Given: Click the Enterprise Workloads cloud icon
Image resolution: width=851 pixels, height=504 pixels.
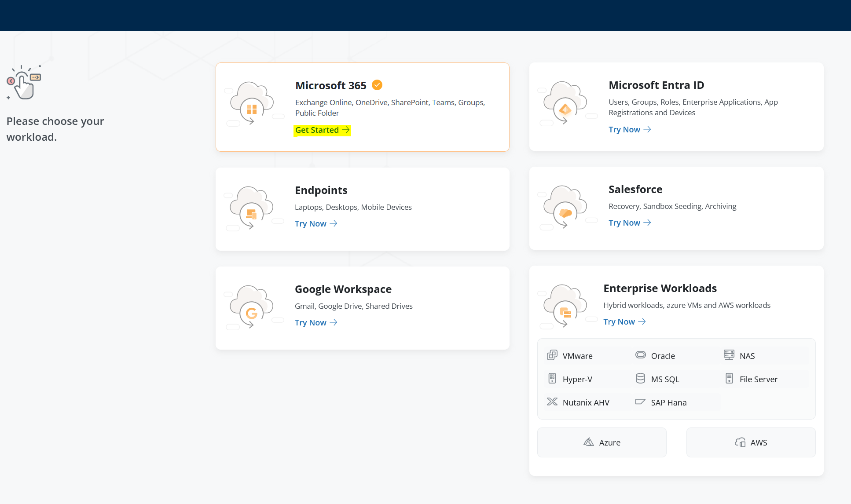Looking at the screenshot, I should click(x=565, y=306).
